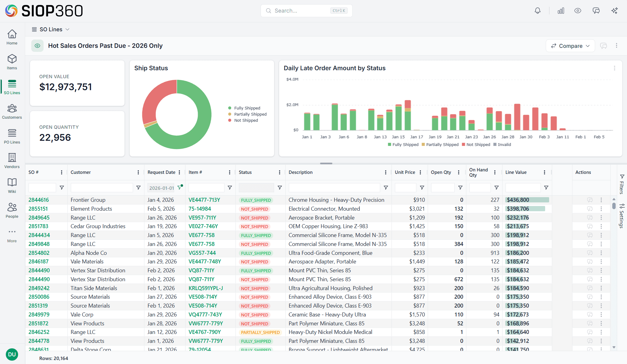Toggle the eye visibility icon next to report title
627x364 pixels.
click(x=37, y=46)
